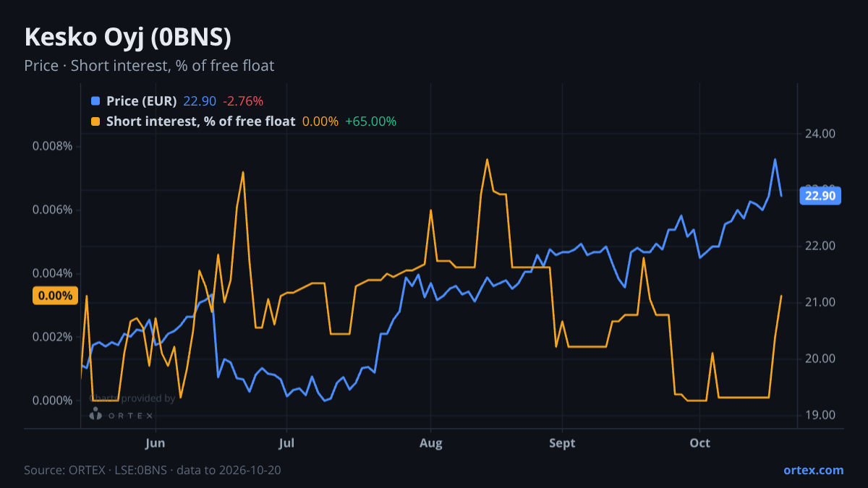Image resolution: width=868 pixels, height=488 pixels.
Task: Click the Oct x-axis label
Action: click(699, 443)
